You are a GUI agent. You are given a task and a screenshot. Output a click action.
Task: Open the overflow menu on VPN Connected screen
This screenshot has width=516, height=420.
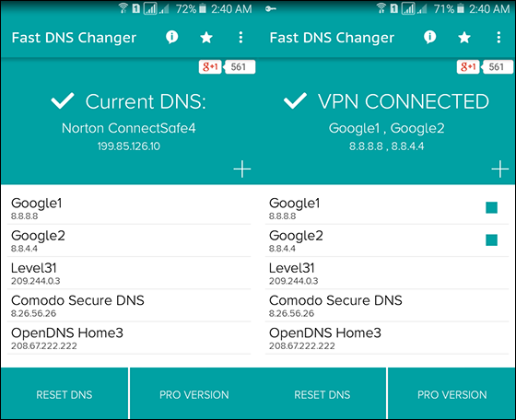point(498,38)
